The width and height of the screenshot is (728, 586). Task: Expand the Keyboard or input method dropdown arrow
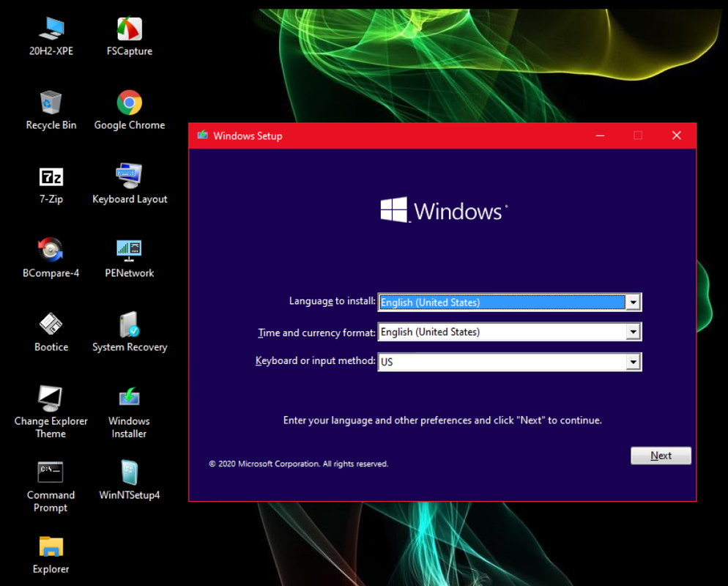tap(633, 362)
